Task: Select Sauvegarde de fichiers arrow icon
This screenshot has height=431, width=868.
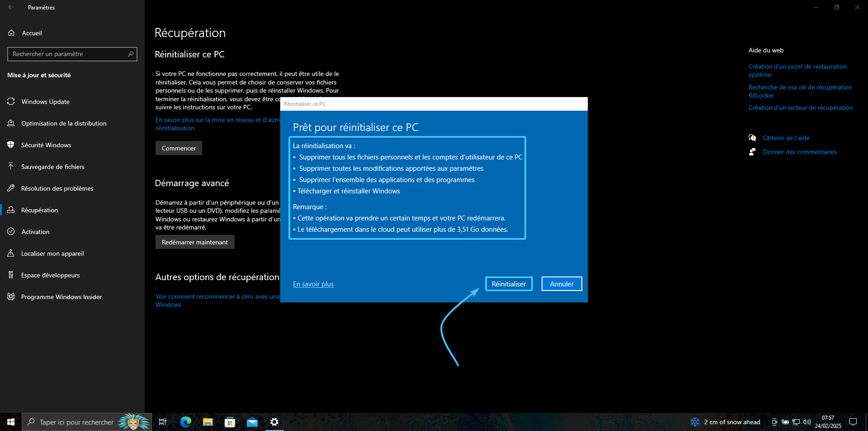Action: coord(11,167)
